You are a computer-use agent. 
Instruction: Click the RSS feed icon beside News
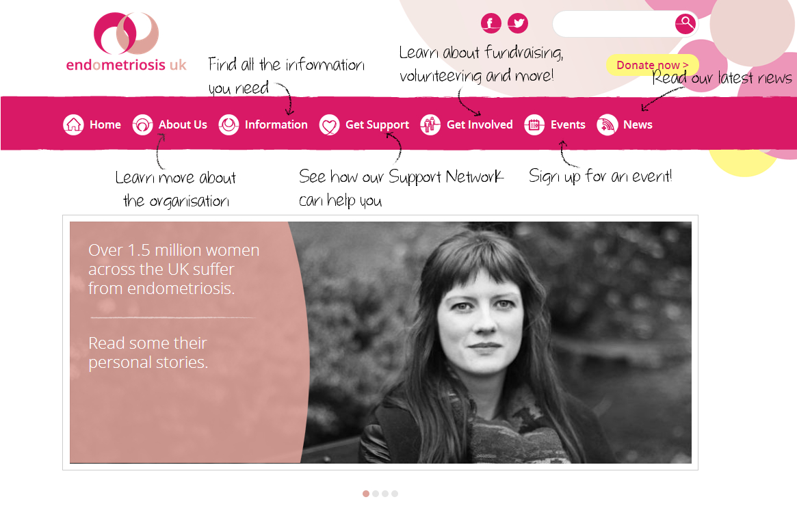(607, 124)
